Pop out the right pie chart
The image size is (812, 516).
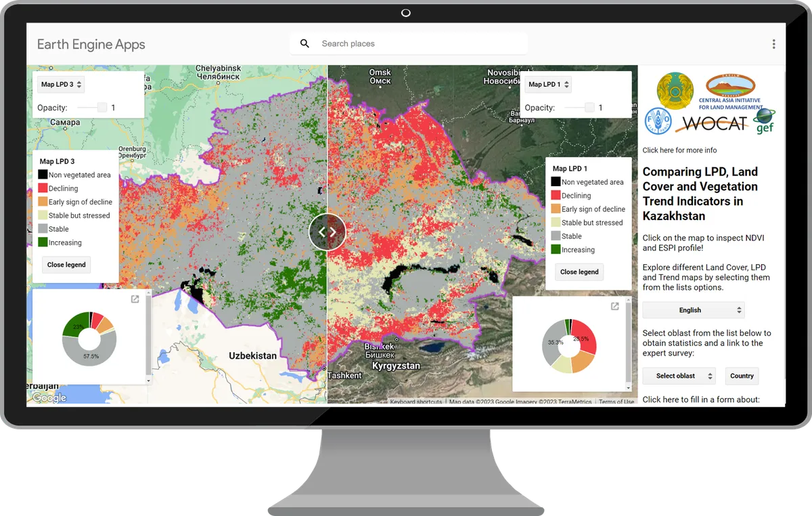click(614, 306)
